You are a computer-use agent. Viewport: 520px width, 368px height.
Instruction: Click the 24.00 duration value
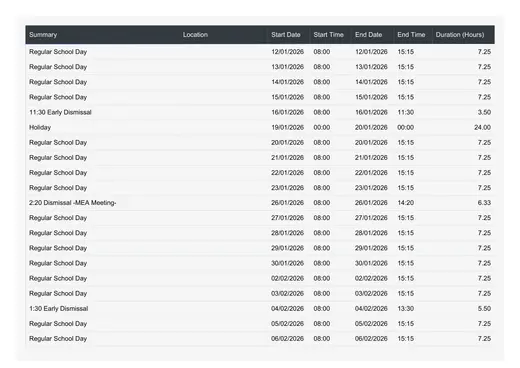[x=482, y=127]
